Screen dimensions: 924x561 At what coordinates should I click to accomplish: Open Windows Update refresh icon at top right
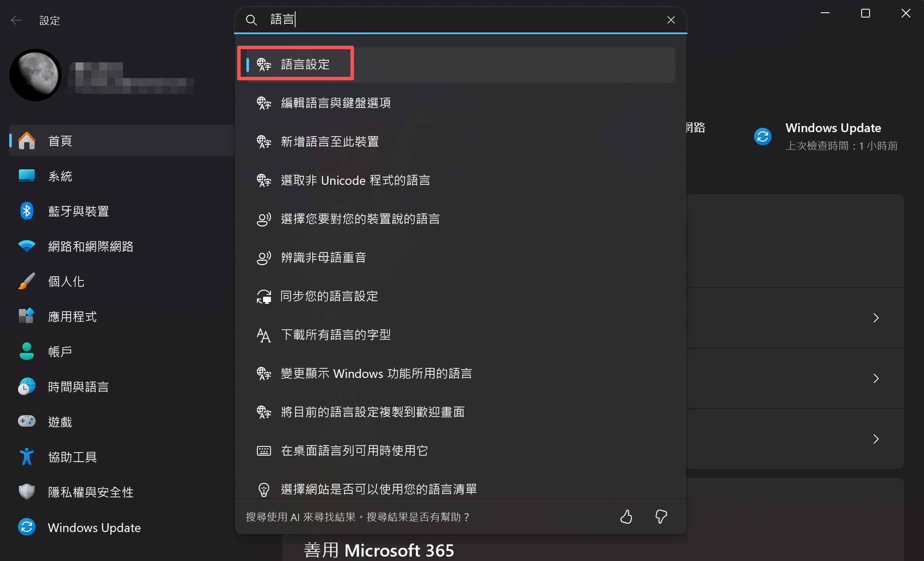(763, 137)
